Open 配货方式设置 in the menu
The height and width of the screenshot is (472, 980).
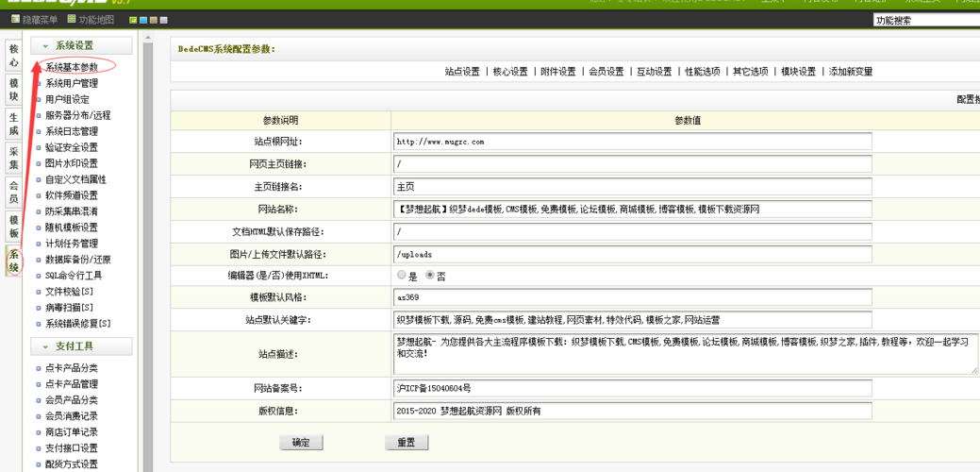click(x=72, y=464)
